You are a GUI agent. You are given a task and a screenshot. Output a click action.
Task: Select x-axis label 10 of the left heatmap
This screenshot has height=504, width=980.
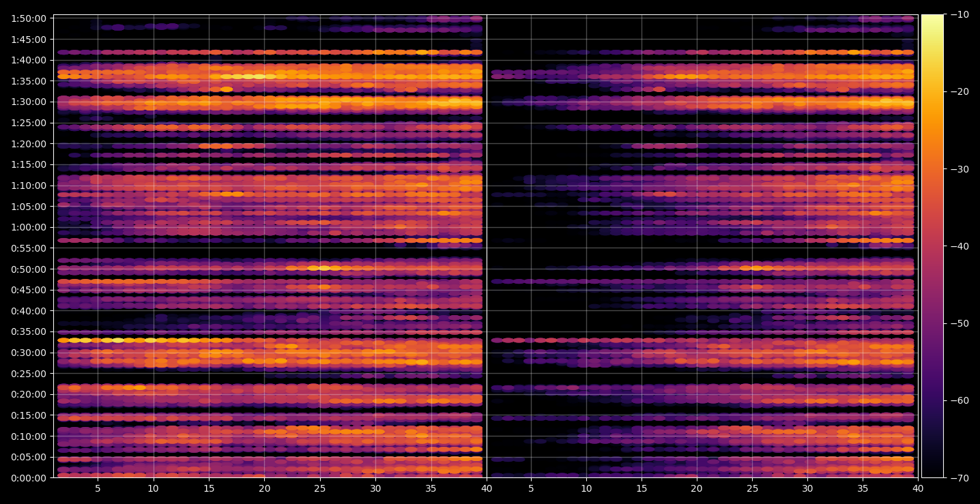tap(153, 489)
